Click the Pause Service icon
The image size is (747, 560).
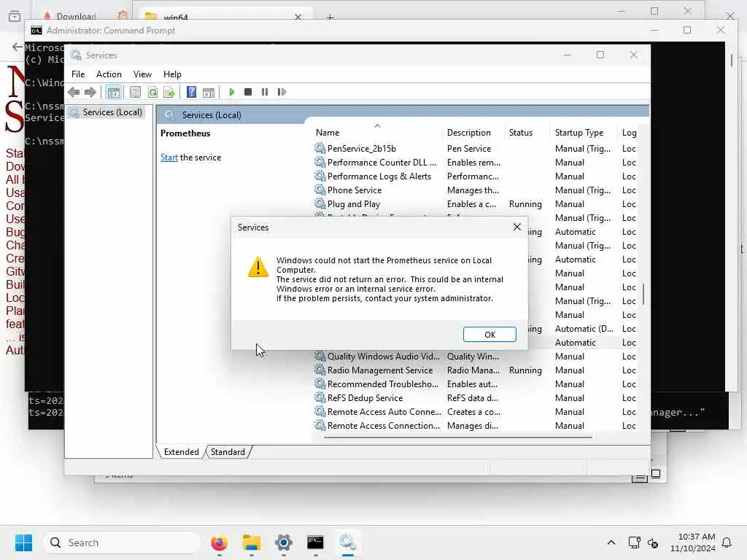(x=265, y=92)
